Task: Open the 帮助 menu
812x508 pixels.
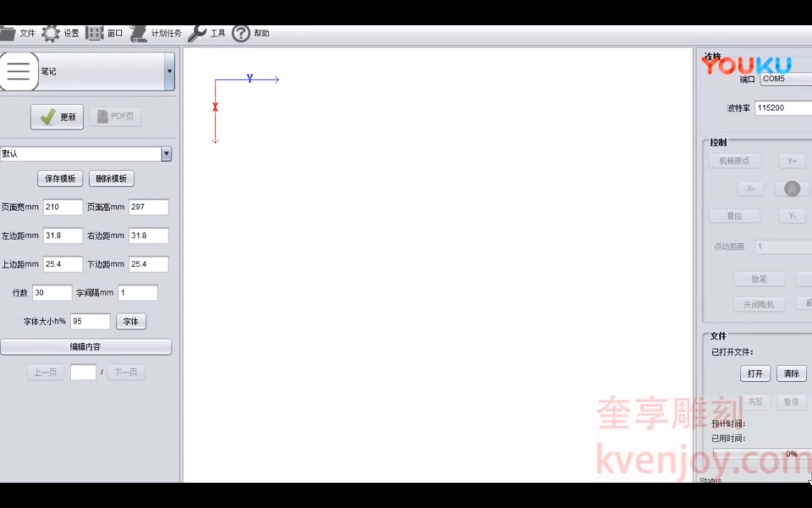Action: tap(262, 33)
